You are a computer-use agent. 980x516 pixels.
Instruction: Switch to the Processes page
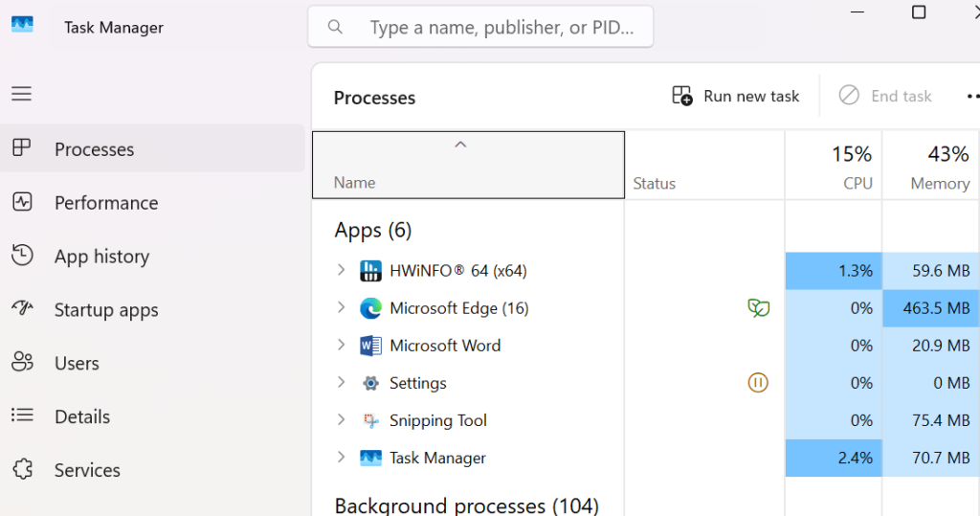(x=152, y=148)
